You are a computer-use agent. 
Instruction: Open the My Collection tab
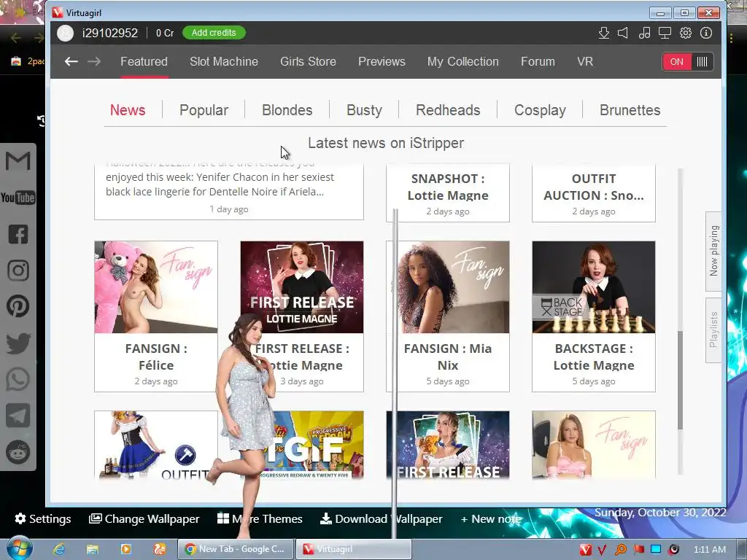pos(463,61)
